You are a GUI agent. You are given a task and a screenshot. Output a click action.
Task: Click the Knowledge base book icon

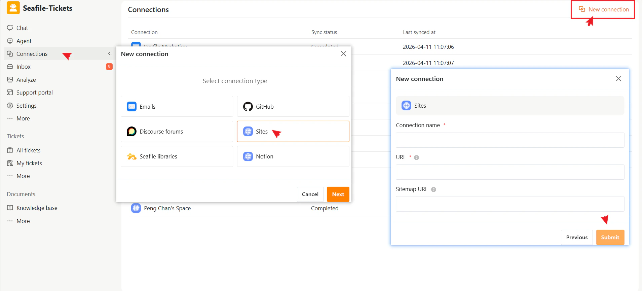pyautogui.click(x=10, y=208)
